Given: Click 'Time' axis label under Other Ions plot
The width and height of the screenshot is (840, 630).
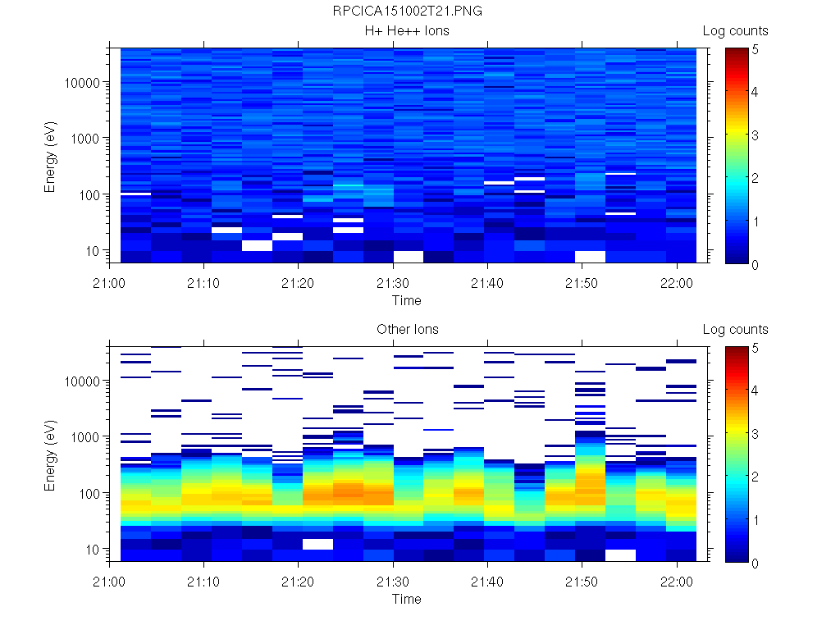Looking at the screenshot, I should pyautogui.click(x=407, y=599).
